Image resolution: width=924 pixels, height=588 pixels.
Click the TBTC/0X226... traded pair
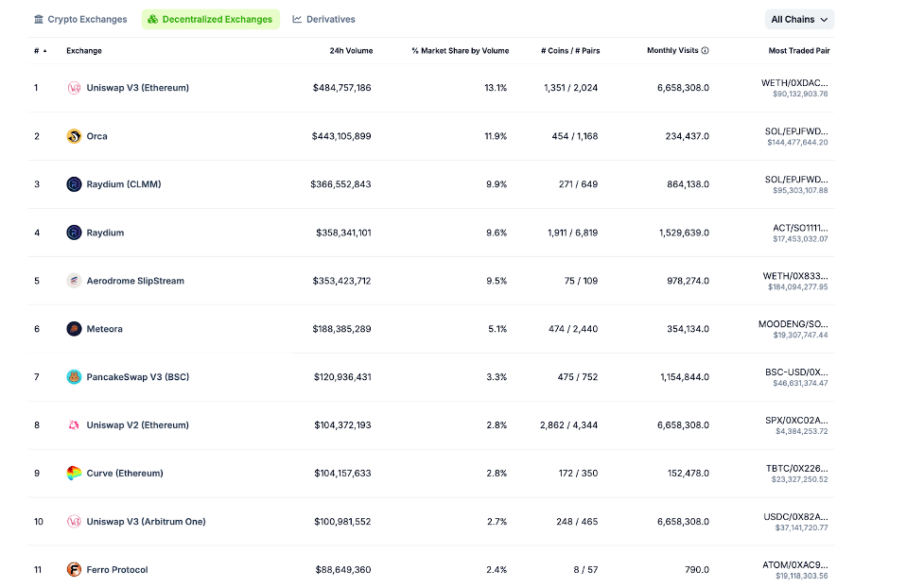pyautogui.click(x=796, y=468)
